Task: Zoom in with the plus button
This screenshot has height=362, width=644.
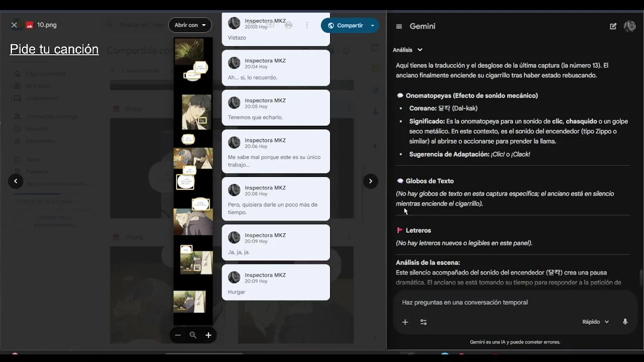Action: click(208, 335)
